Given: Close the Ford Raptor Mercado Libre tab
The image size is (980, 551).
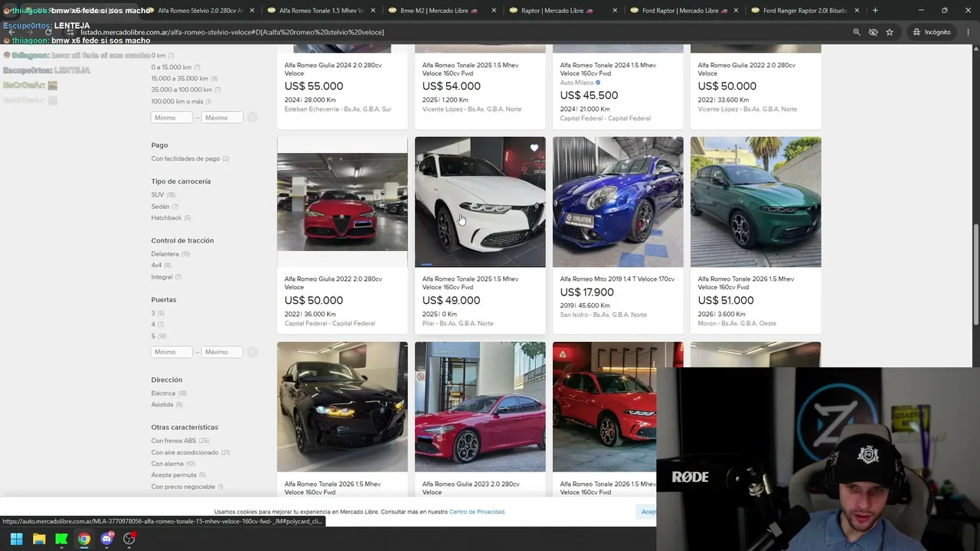Looking at the screenshot, I should tap(736, 11).
